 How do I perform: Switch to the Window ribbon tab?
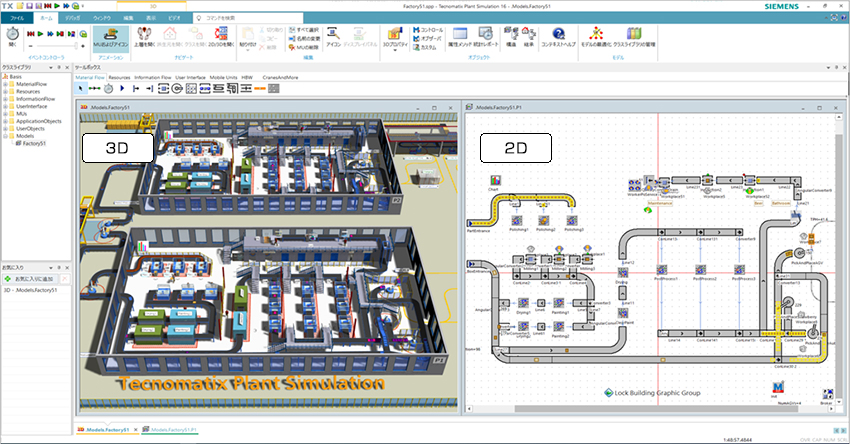point(101,18)
